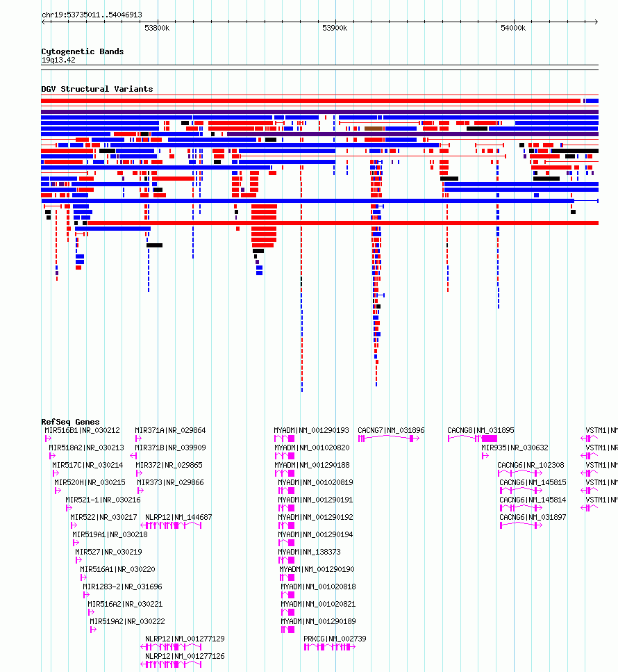This screenshot has height=672, width=618.
Task: Select the MIR517C|NR_030214 gene label
Action: click(x=87, y=465)
